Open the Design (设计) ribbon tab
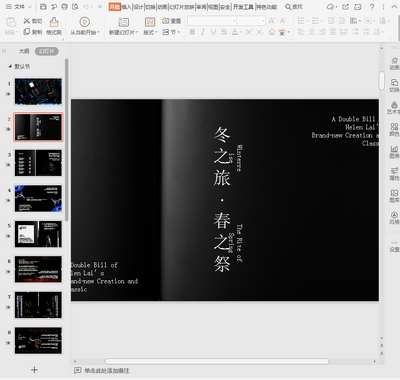Image resolution: width=400 pixels, height=380 pixels. (138, 7)
